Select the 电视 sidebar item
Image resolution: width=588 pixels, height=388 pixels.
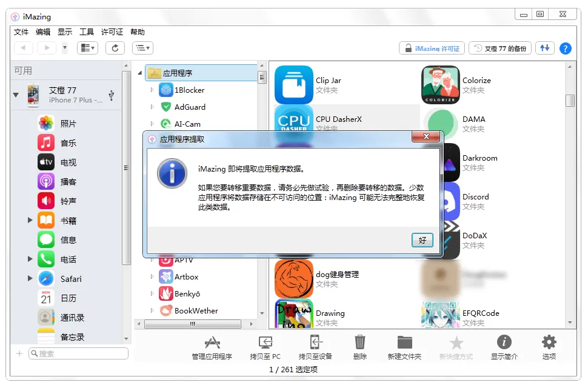(x=67, y=162)
